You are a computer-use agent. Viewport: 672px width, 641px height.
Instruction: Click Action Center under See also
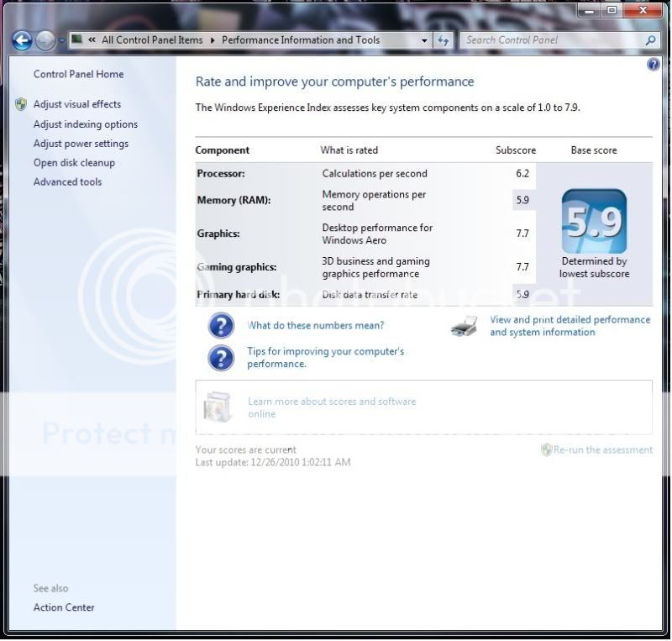(x=64, y=607)
